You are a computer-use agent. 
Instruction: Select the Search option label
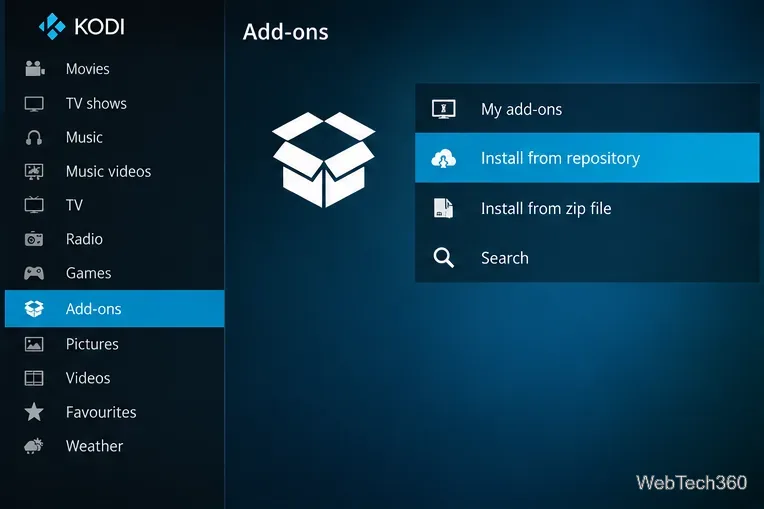505,258
